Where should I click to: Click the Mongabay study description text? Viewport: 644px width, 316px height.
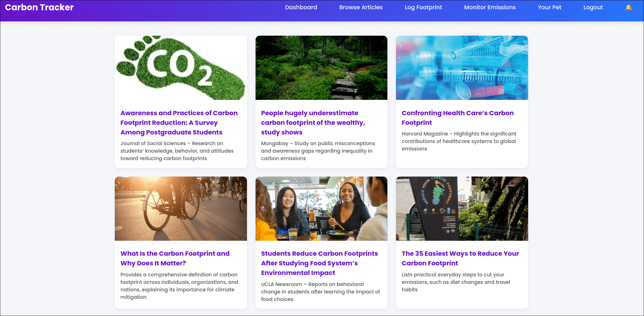pos(318,151)
